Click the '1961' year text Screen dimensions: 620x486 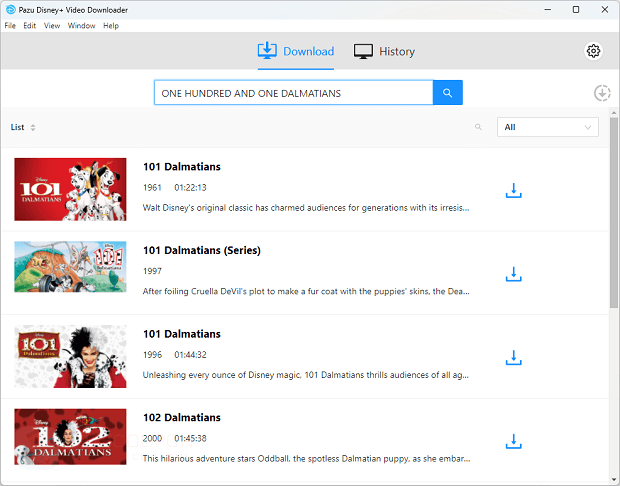tap(152, 187)
